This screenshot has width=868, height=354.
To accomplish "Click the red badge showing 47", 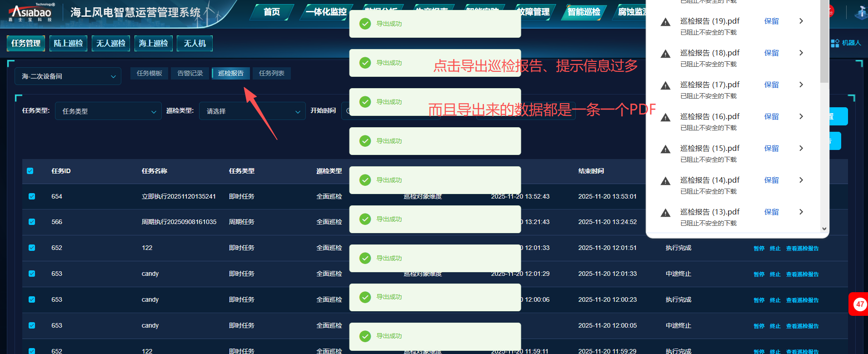I will tap(859, 304).
